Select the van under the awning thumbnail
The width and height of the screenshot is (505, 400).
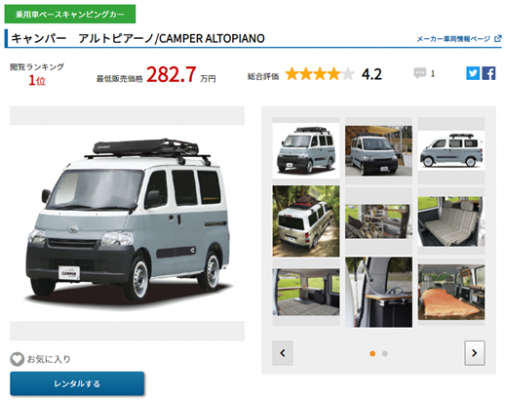pyautogui.click(x=378, y=151)
